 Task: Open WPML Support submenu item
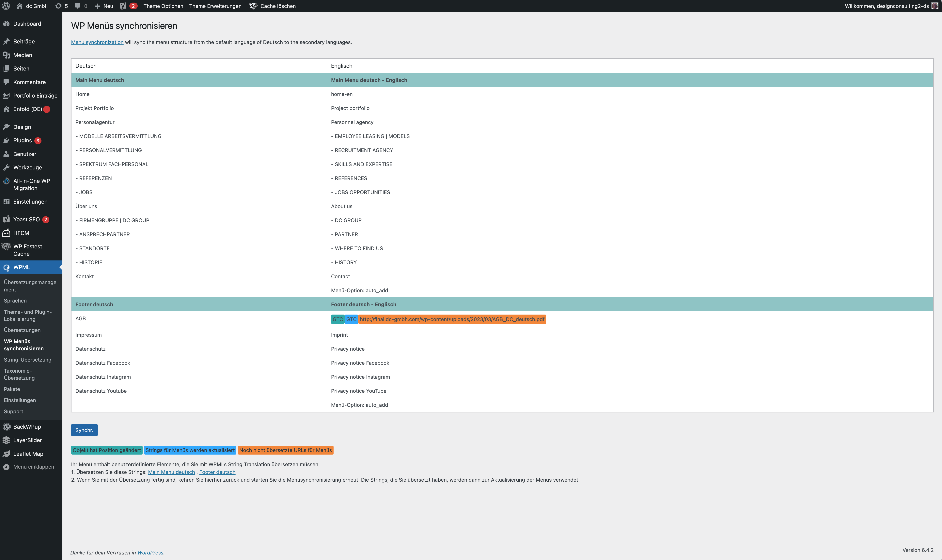(x=14, y=412)
